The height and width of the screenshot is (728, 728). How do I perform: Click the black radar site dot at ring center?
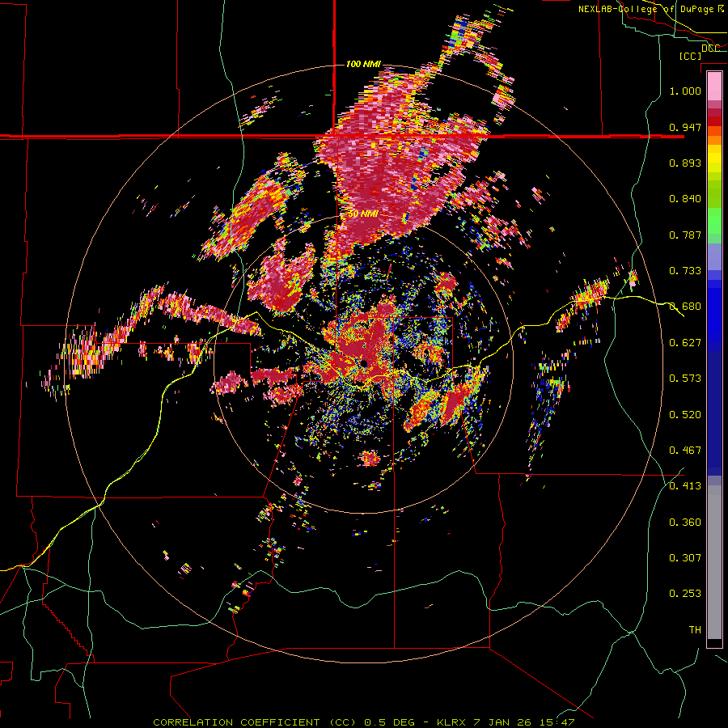[x=364, y=362]
